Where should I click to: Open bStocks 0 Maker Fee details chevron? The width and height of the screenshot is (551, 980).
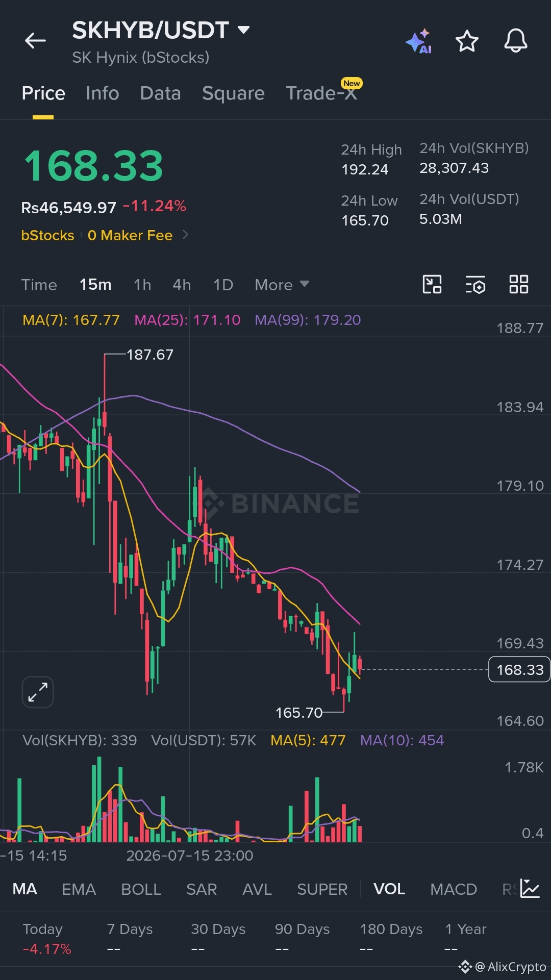(x=185, y=235)
